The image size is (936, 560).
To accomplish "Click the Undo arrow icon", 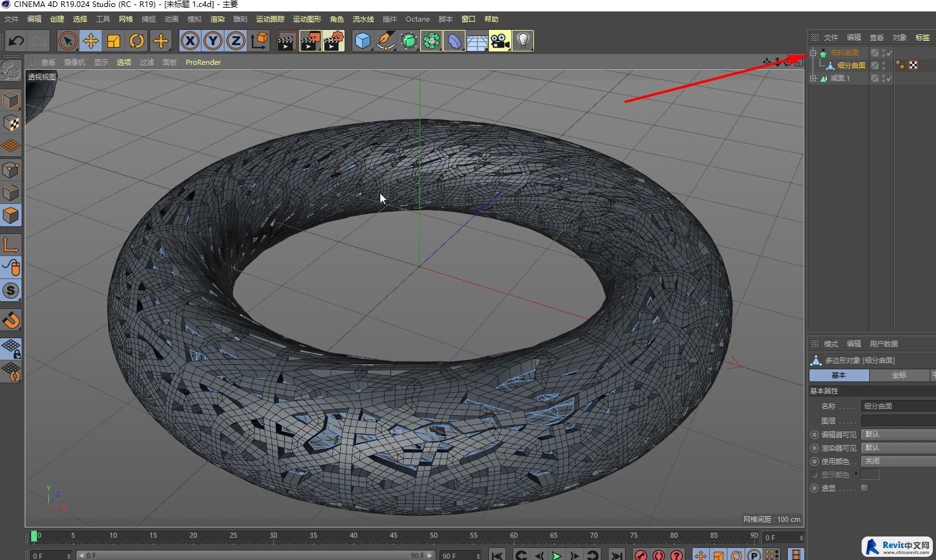I will tap(16, 41).
